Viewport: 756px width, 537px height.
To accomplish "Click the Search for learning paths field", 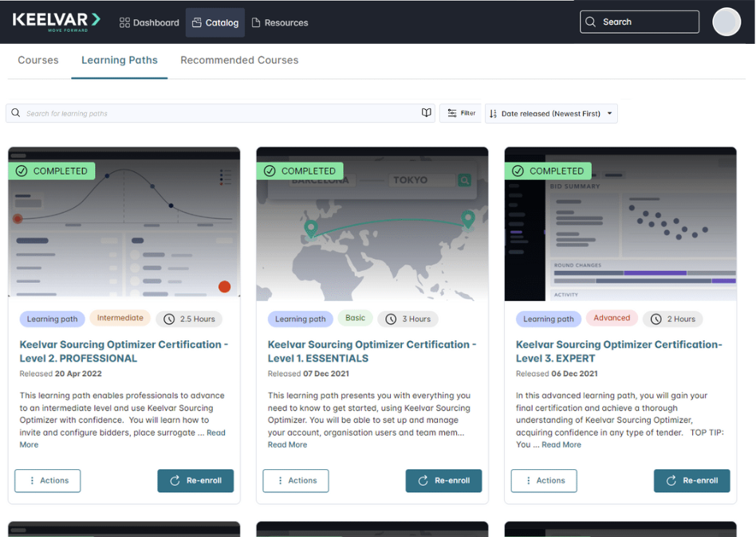I will tap(220, 113).
